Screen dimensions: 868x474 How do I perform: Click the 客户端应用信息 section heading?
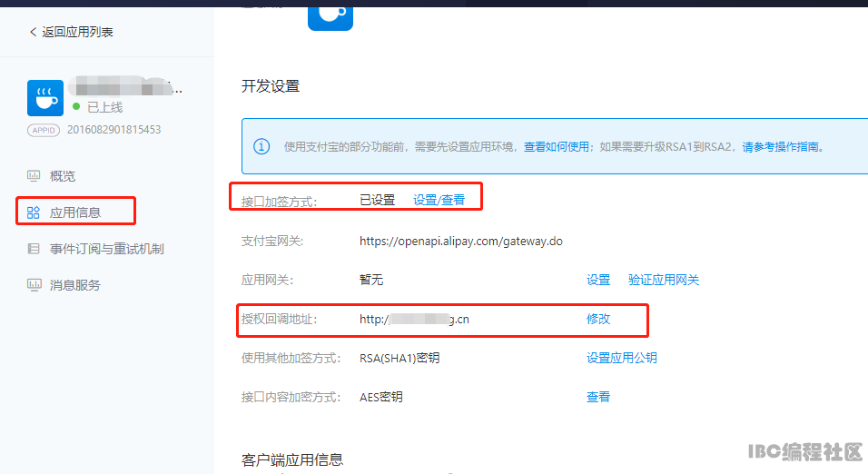[x=292, y=459]
